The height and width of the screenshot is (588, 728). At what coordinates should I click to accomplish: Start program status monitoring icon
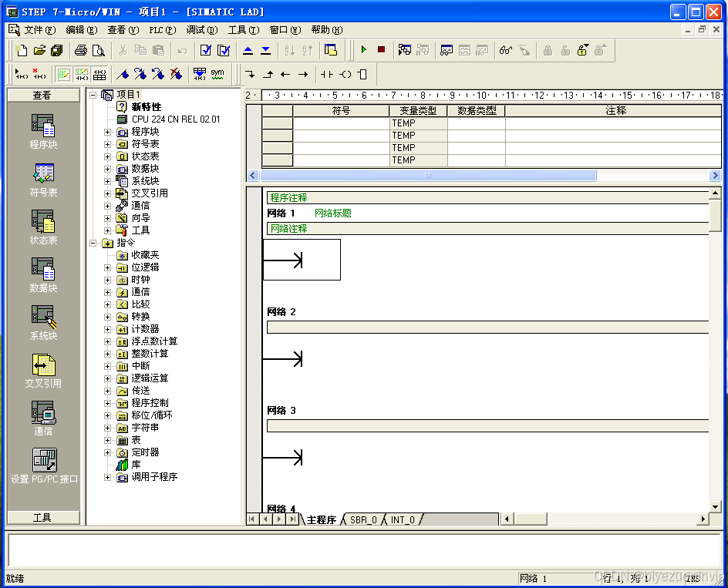[x=404, y=50]
